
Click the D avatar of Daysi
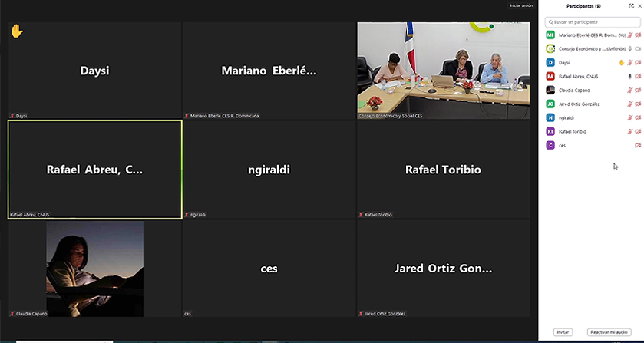click(550, 62)
